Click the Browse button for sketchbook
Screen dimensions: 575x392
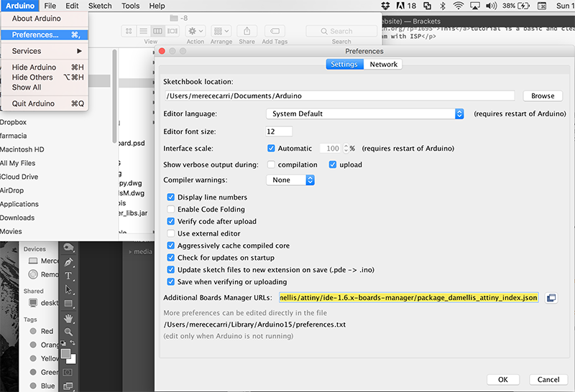click(x=543, y=96)
